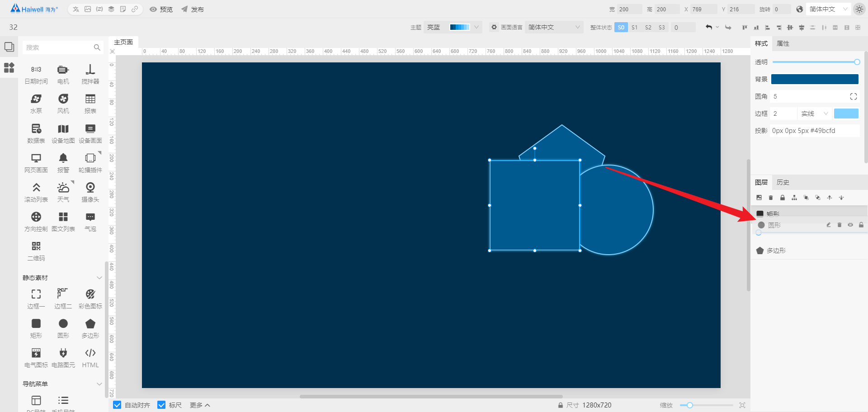Screen dimensions: 868x412
Task: Open the top-right 简体中文 language dropdown
Action: point(828,9)
